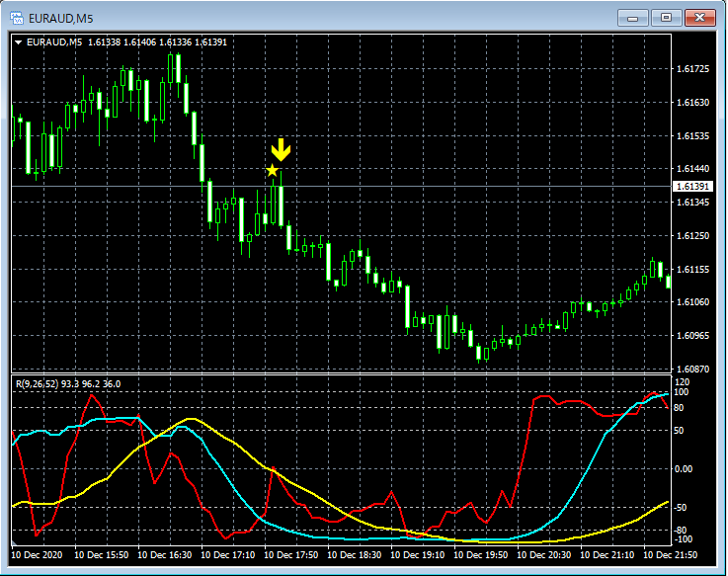Click the yellow down arrow signal marker
728x576 pixels.
282,150
